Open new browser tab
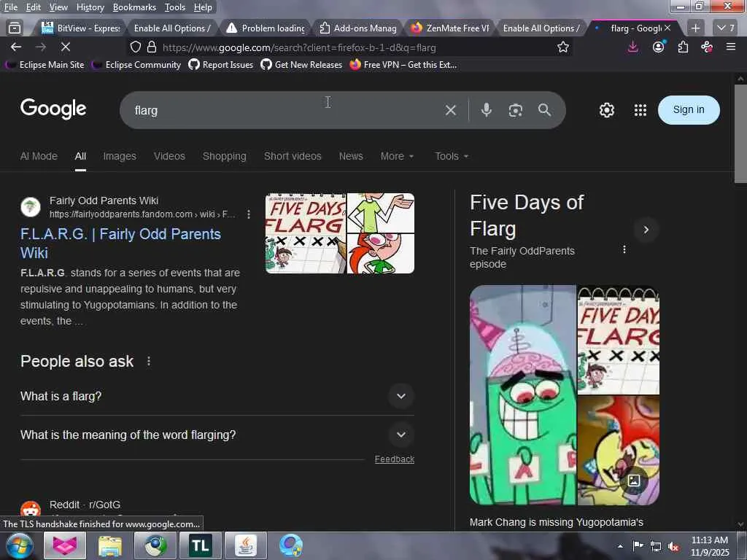The image size is (747, 560). pyautogui.click(x=695, y=28)
